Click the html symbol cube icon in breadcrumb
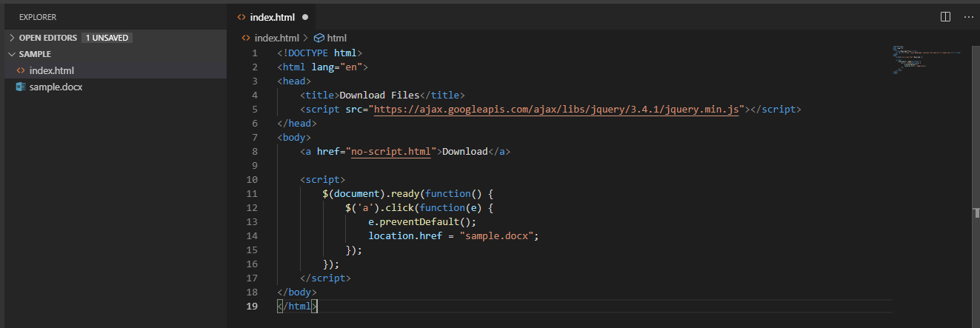The image size is (980, 328). point(319,38)
